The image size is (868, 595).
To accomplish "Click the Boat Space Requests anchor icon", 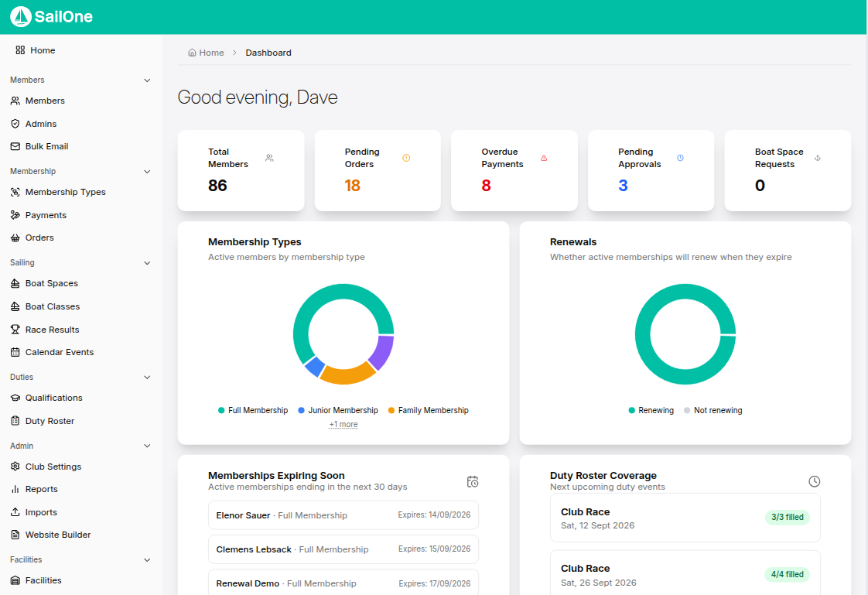I will coord(817,159).
